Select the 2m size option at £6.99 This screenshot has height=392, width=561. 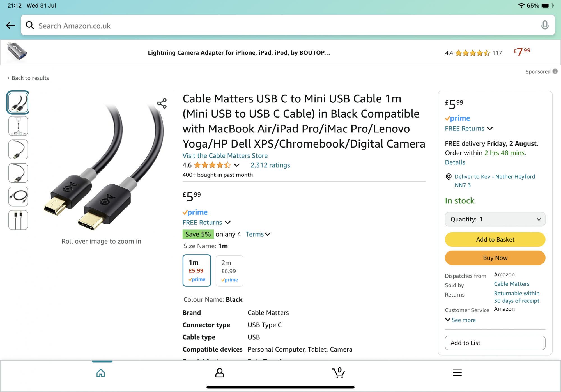(229, 271)
